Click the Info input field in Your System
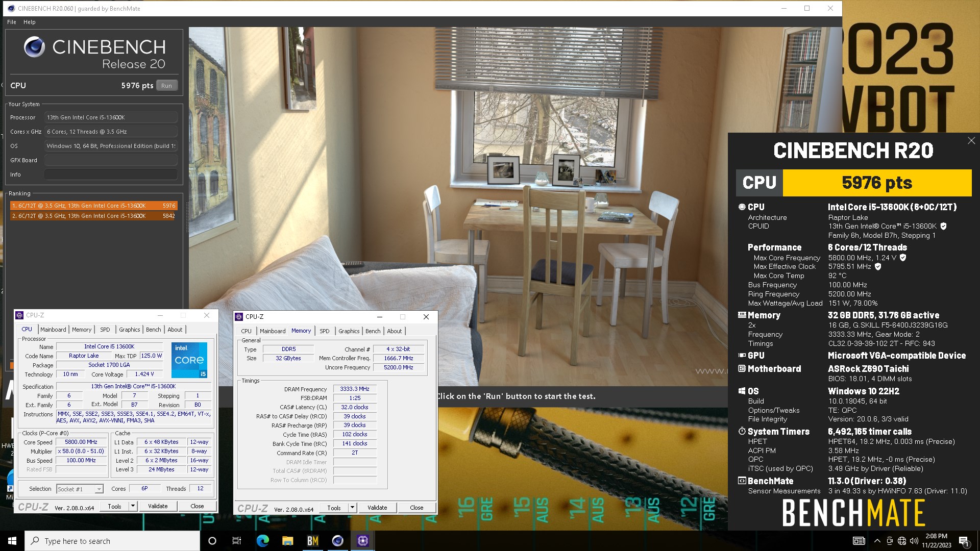Screen dimensions: 980x551 pos(111,174)
